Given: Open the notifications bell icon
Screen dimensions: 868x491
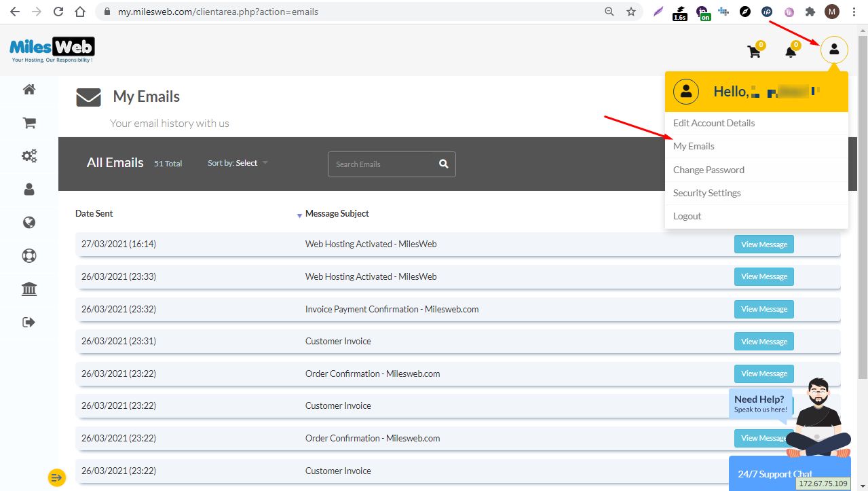Looking at the screenshot, I should 791,52.
